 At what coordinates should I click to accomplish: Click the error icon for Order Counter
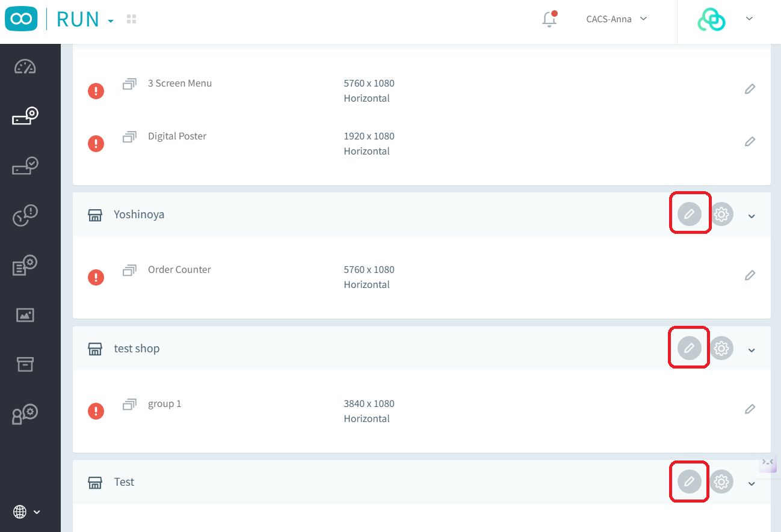click(96, 277)
